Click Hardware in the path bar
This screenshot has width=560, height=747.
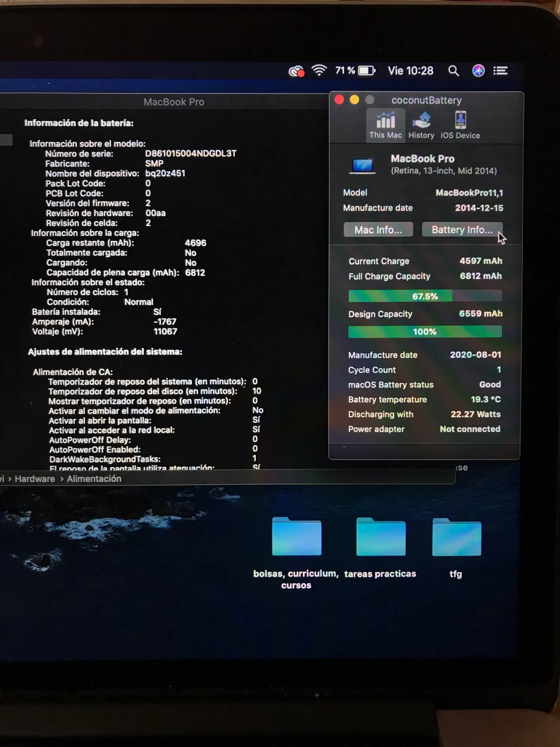pos(35,479)
